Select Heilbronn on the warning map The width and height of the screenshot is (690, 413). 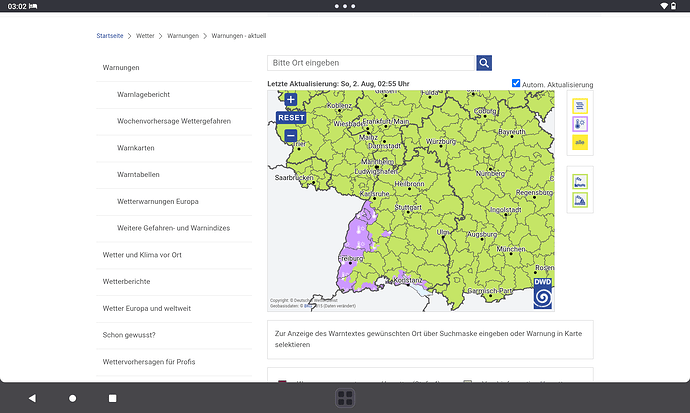click(x=409, y=184)
